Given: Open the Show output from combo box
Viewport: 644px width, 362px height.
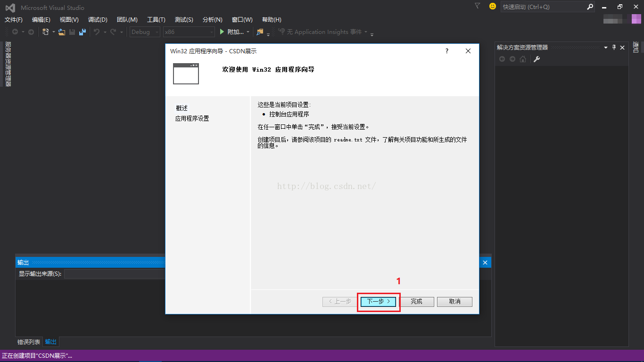Looking at the screenshot, I should coord(115,274).
